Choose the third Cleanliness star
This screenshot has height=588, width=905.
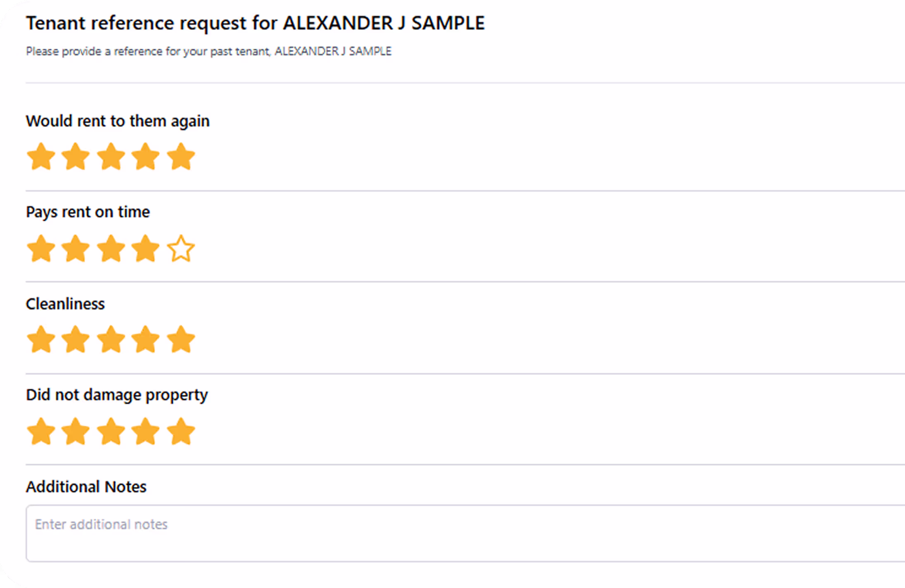(111, 340)
